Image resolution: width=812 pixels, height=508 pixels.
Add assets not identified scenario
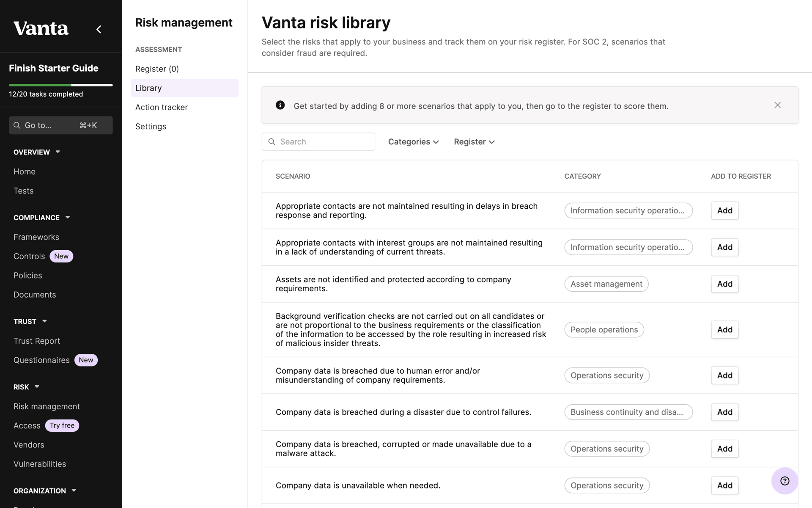pos(725,284)
